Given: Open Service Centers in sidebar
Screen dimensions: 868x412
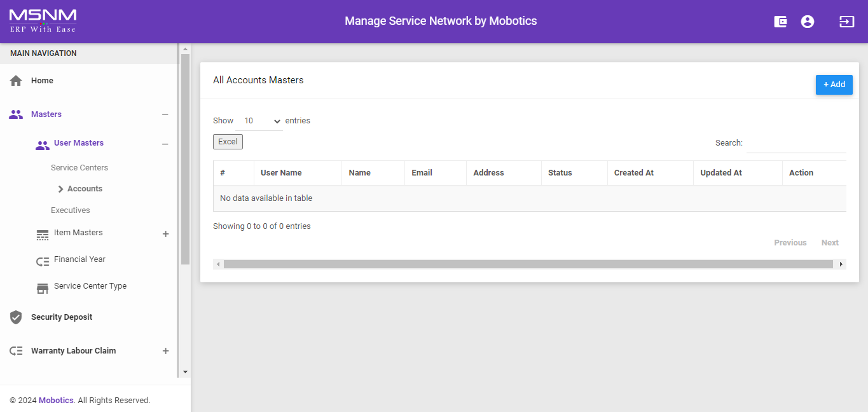Looking at the screenshot, I should (x=79, y=168).
